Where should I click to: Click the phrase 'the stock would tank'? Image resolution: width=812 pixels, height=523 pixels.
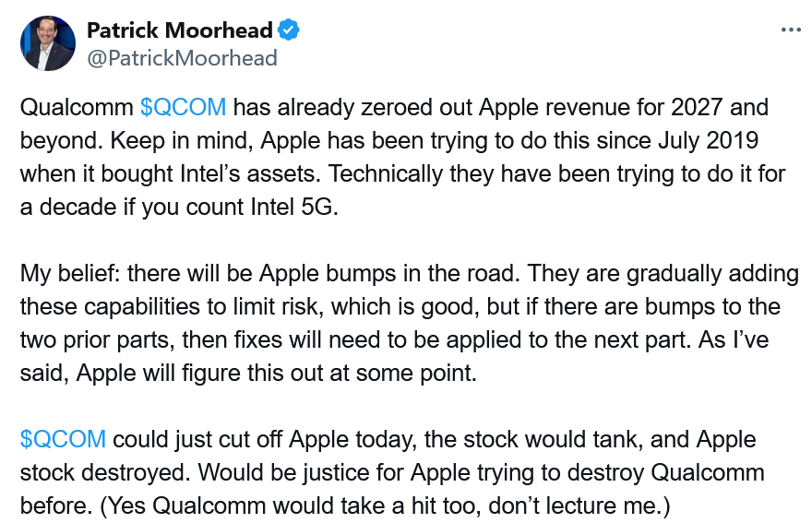[533, 439]
